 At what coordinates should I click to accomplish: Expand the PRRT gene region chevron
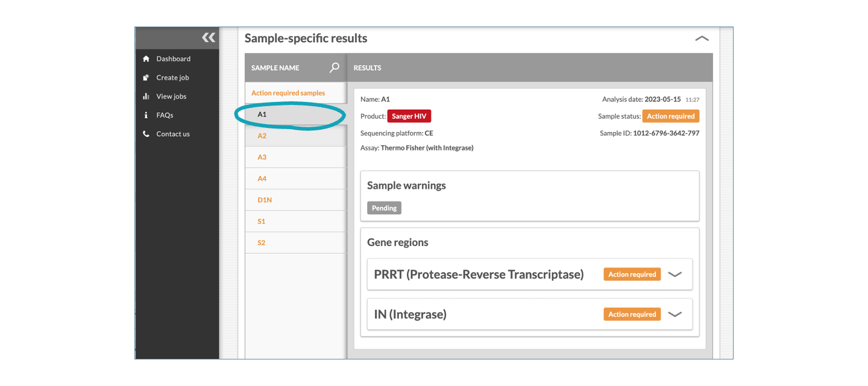tap(675, 274)
